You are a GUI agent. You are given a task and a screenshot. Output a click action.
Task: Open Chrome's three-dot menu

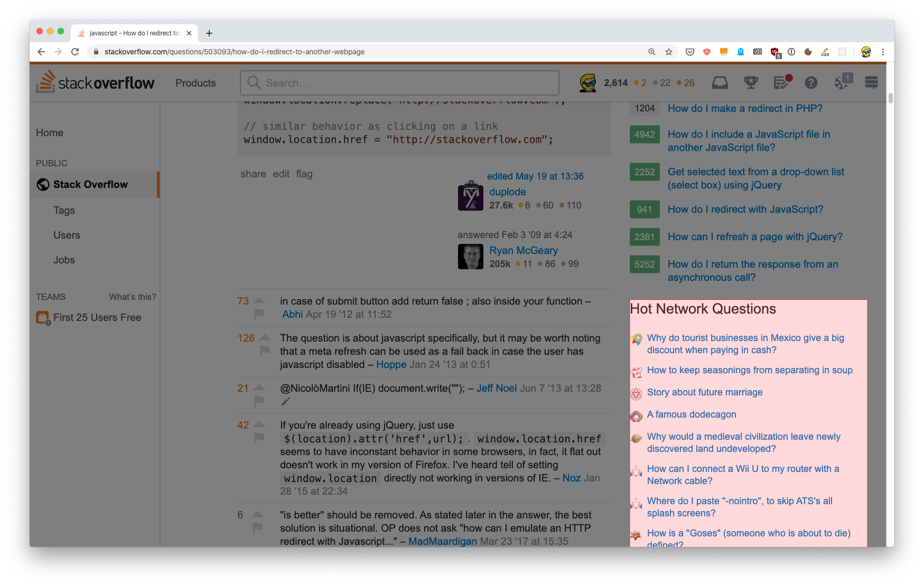tap(883, 52)
